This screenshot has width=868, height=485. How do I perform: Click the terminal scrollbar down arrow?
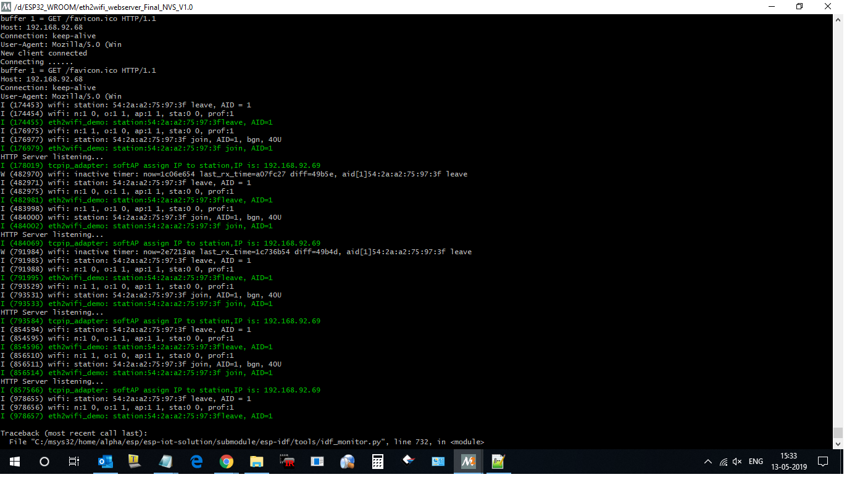click(838, 444)
